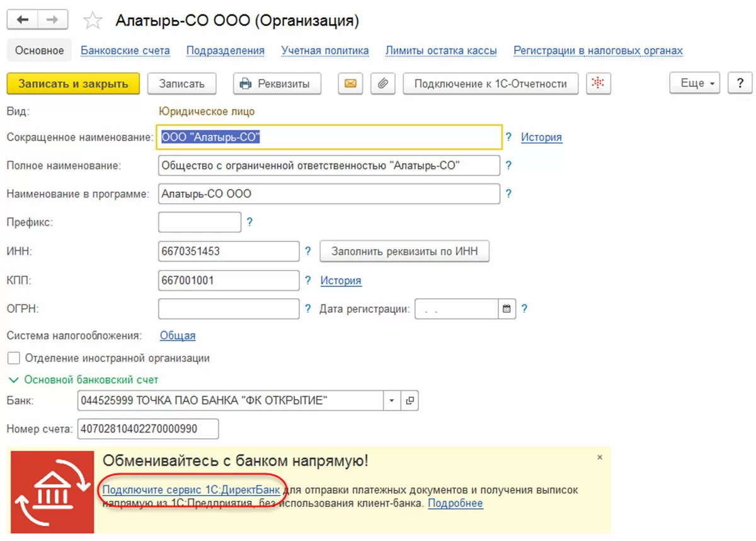
Task: Star the organization as a favorite
Action: coord(93,21)
